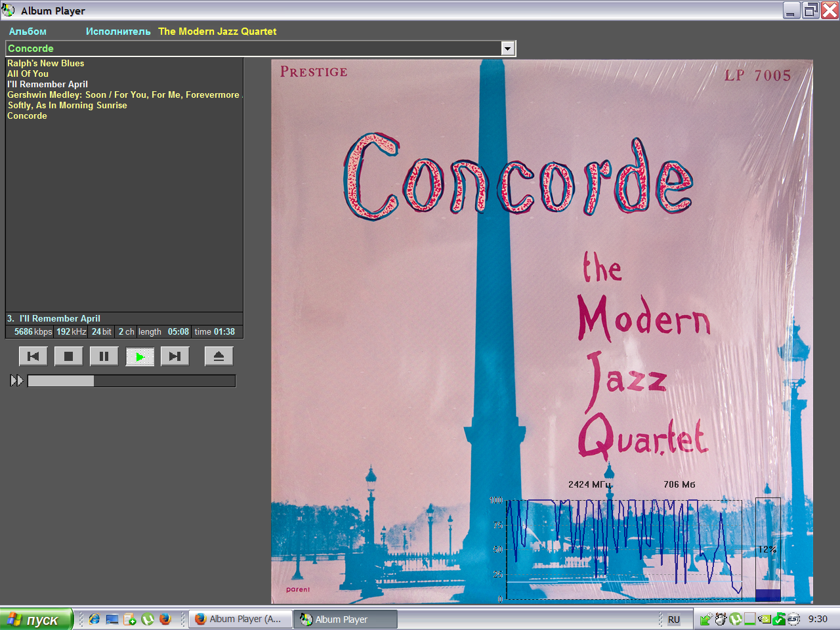Launch Internet Explorer from quick launch

click(94, 619)
